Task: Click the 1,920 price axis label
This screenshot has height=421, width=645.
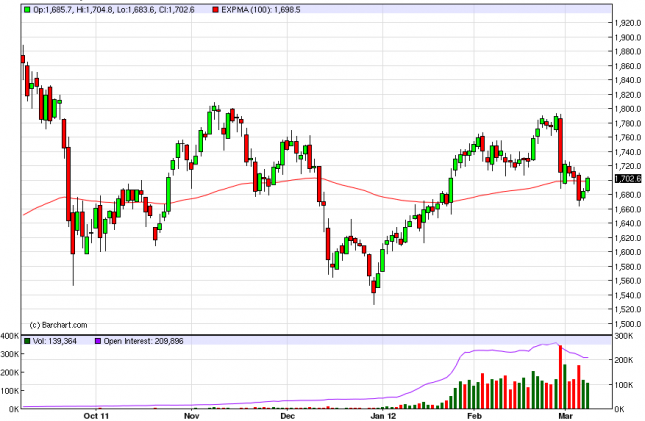Action: click(x=627, y=22)
